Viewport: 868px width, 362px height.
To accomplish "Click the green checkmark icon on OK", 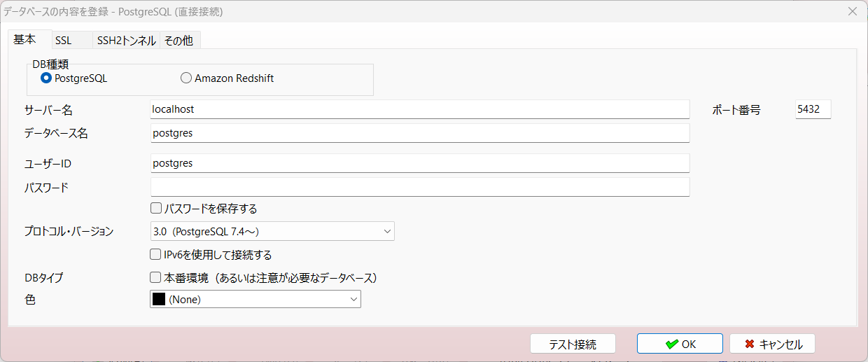I will pyautogui.click(x=672, y=344).
